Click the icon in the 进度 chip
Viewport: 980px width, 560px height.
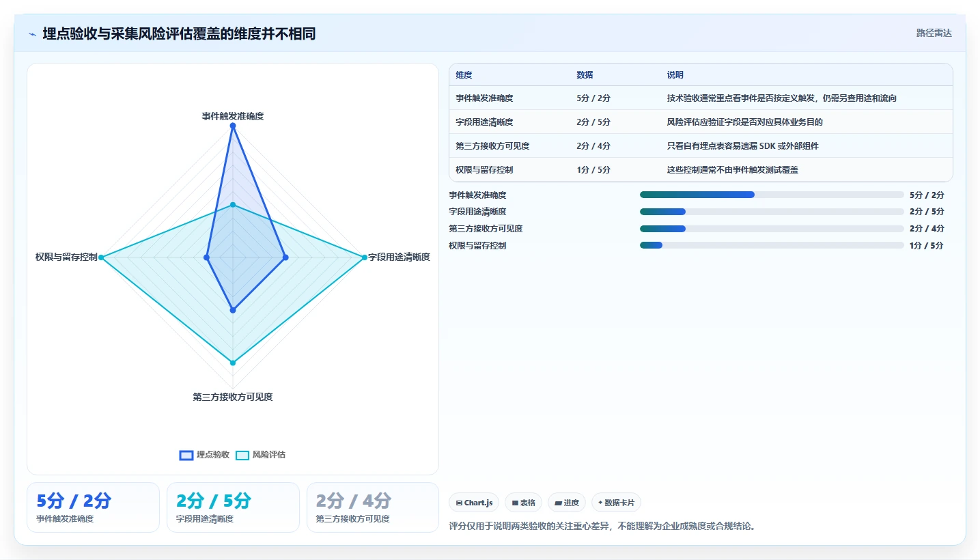point(558,503)
